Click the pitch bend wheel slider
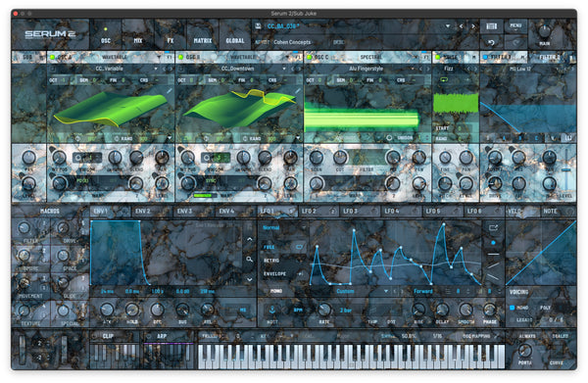This screenshot has width=588, height=383. pos(22,350)
